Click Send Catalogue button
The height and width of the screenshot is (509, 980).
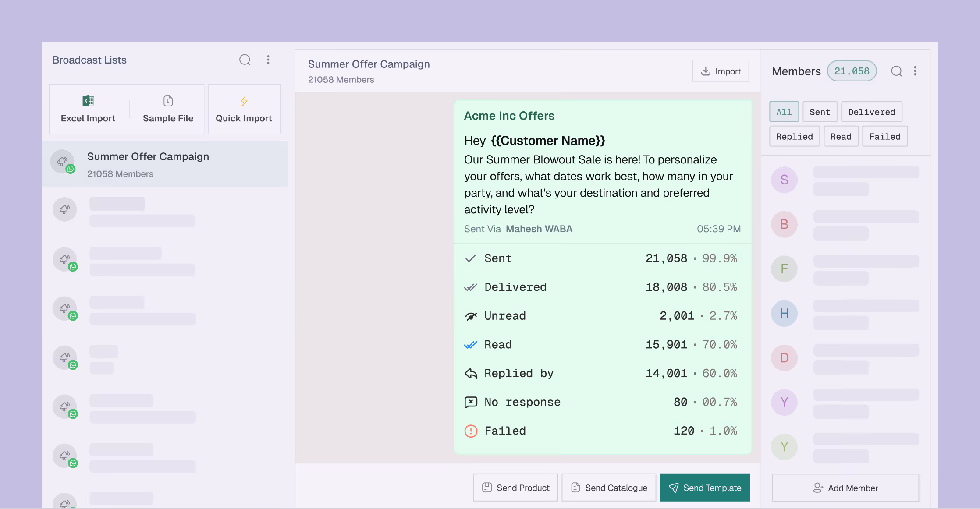609,488
